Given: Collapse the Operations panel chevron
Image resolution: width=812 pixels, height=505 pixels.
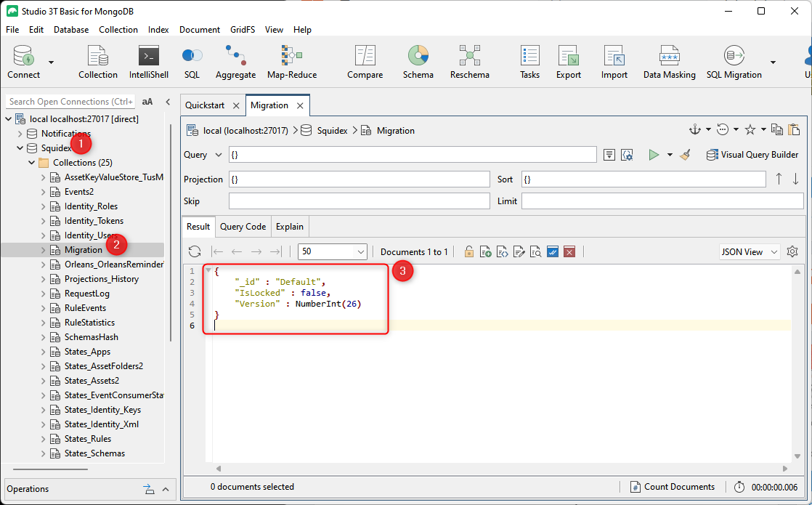Looking at the screenshot, I should coord(166,489).
